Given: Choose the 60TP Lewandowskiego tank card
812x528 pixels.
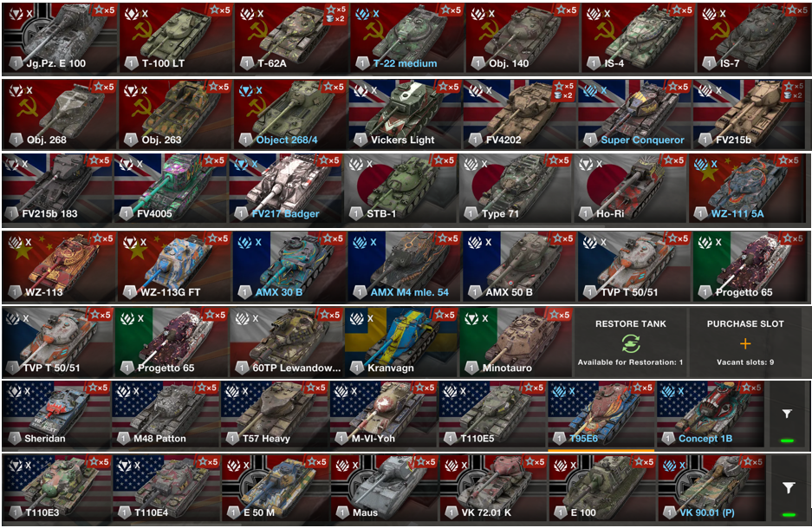Looking at the screenshot, I should pos(286,342).
